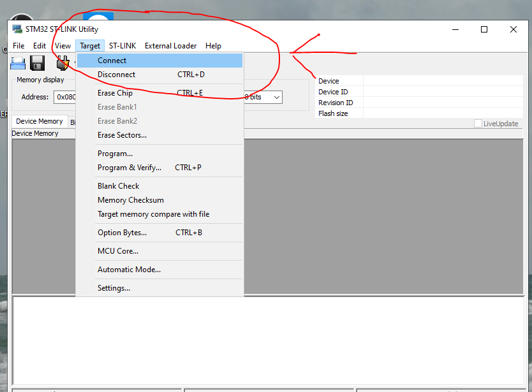Viewport: 532px width, 392px height.
Task: Enable the LiveUpdate checkbox
Action: click(478, 124)
